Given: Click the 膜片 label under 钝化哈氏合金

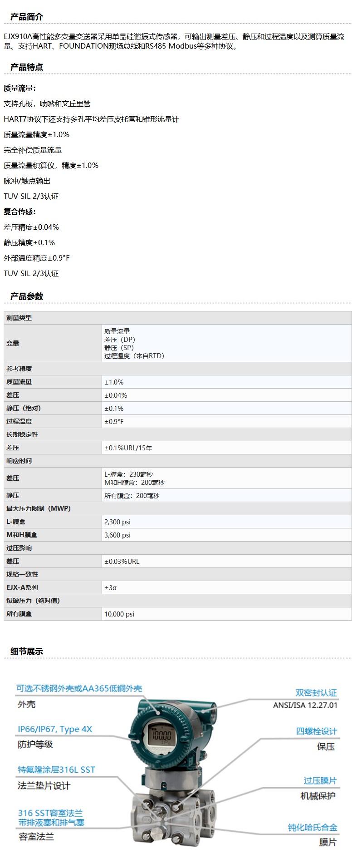Looking at the screenshot, I should coord(328,842).
